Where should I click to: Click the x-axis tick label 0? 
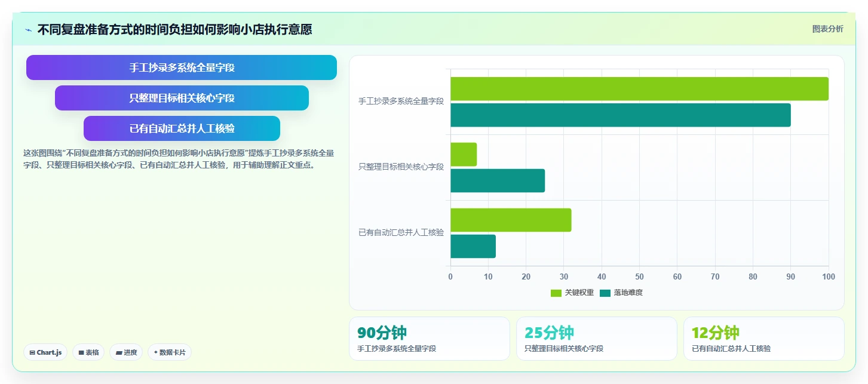(450, 277)
